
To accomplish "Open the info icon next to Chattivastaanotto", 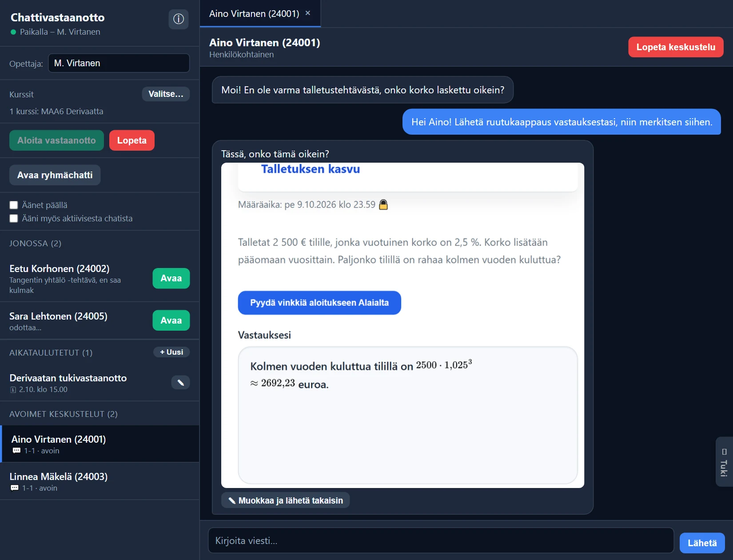I will coord(179,19).
